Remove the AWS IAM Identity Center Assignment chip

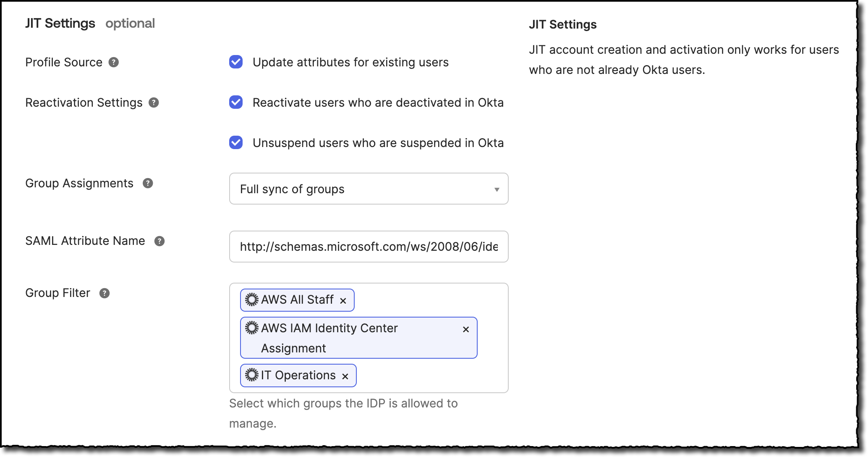pyautogui.click(x=466, y=329)
